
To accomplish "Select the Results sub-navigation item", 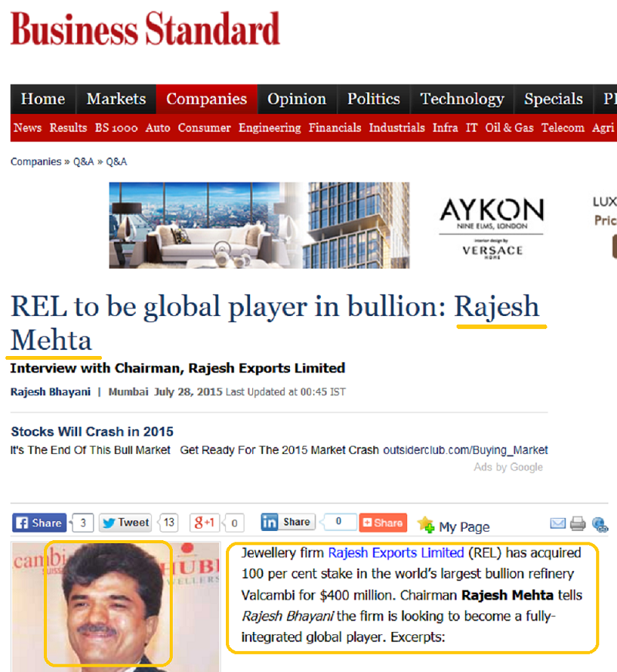I will 68,128.
